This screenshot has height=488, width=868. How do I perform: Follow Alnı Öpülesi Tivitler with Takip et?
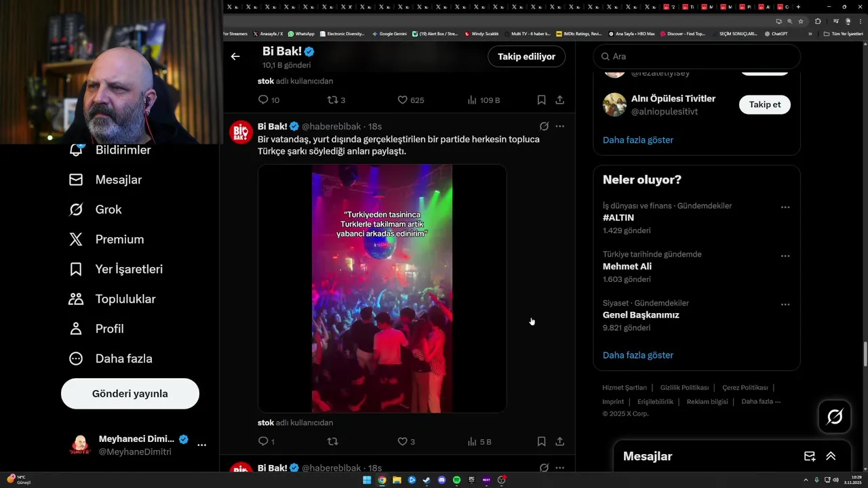tap(765, 104)
